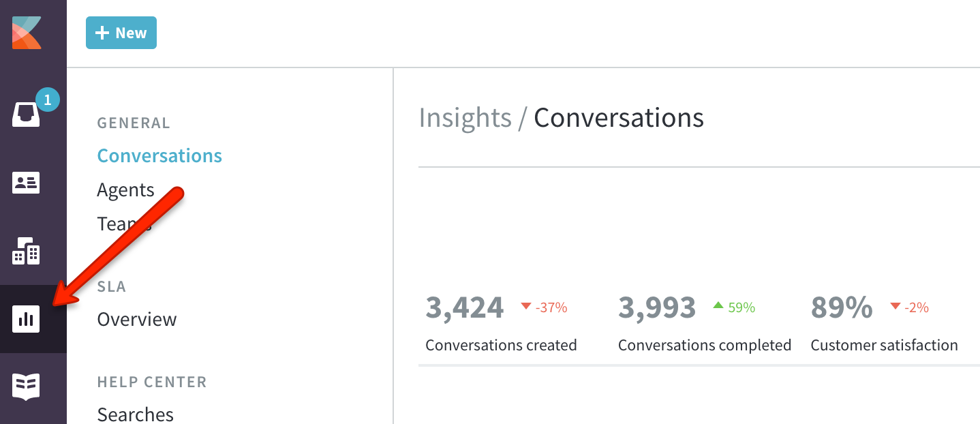Viewport: 980px width, 424px height.
Task: Open the Agents insights page
Action: click(125, 190)
